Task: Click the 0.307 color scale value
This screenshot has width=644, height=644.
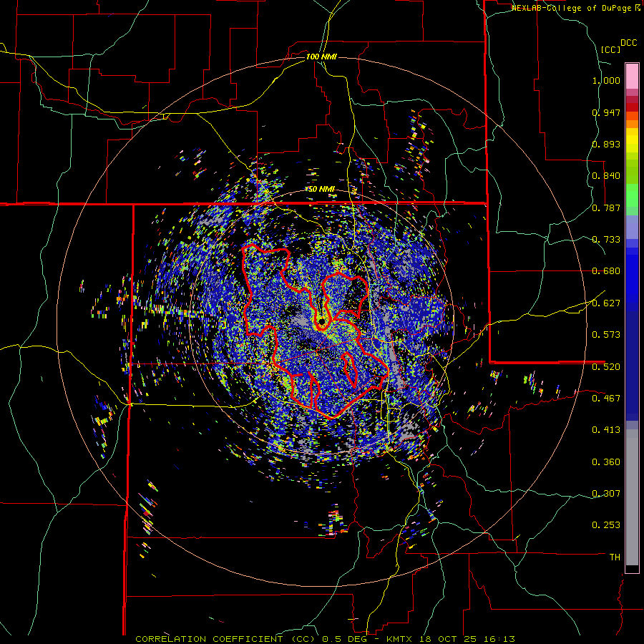Action: (606, 494)
